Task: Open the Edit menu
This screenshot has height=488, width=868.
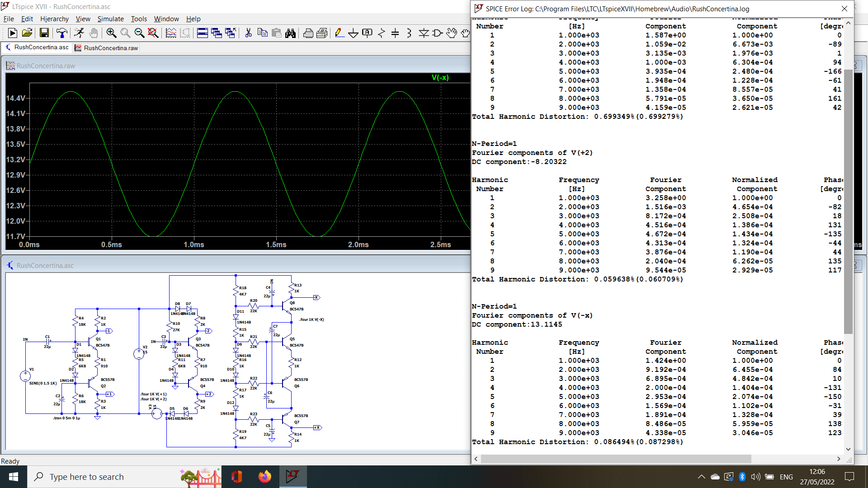Action: coord(27,19)
